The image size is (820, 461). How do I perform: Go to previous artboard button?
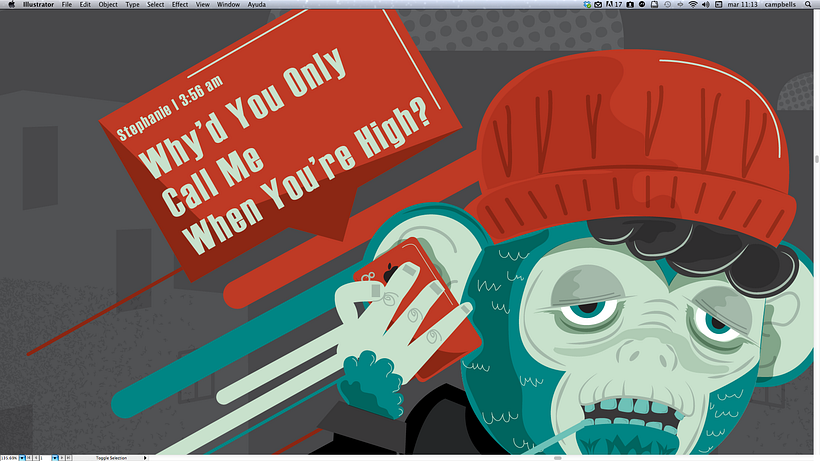coord(36,458)
